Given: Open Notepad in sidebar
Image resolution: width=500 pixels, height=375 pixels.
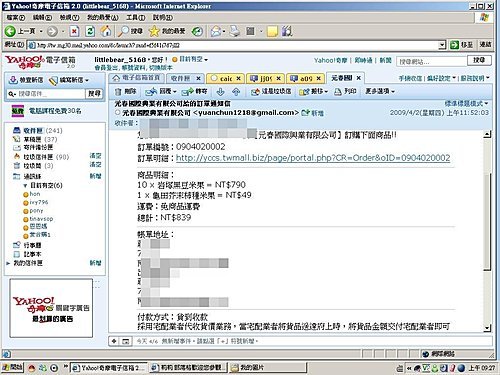Looking at the screenshot, I should pyautogui.click(x=27, y=254).
